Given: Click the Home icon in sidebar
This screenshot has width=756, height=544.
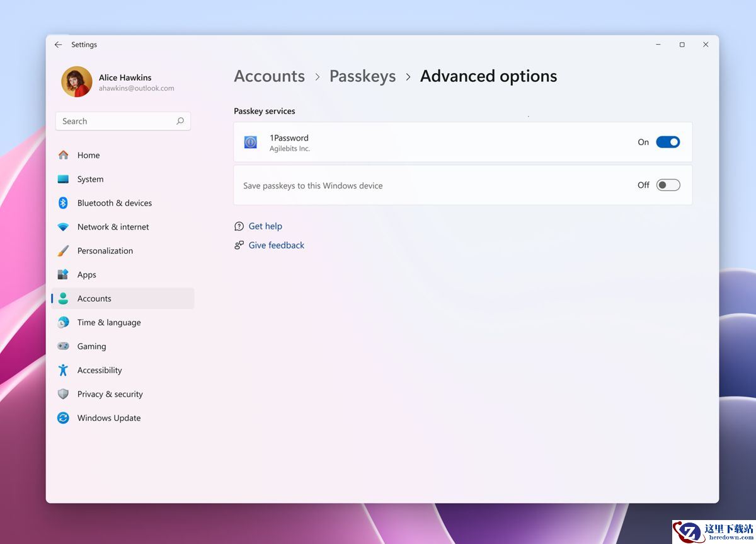Looking at the screenshot, I should click(x=63, y=155).
